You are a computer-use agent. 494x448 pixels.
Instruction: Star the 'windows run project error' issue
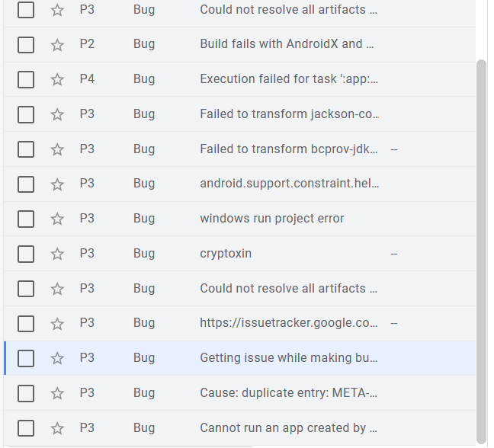tap(57, 219)
